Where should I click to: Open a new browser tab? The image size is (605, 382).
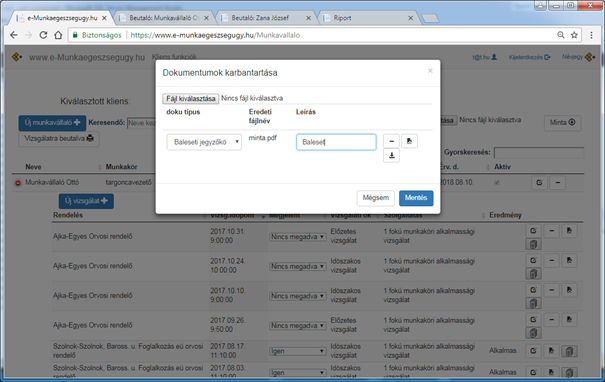(430, 18)
